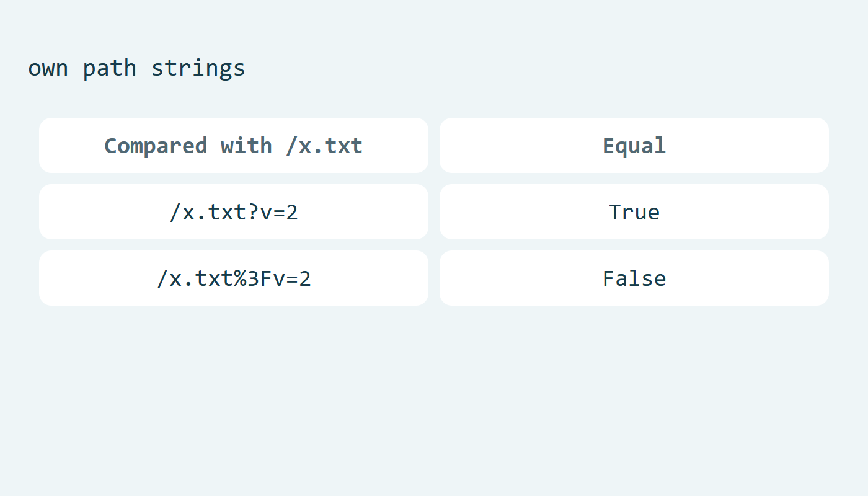Screen dimensions: 868x496
Task: Click the 'own path strings' heading
Action: (136, 68)
